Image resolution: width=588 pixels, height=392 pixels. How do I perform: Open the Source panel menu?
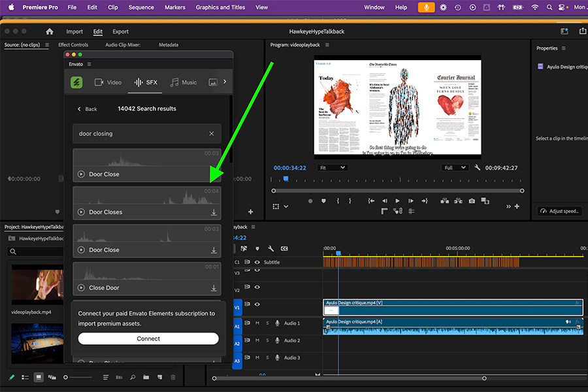click(x=47, y=44)
